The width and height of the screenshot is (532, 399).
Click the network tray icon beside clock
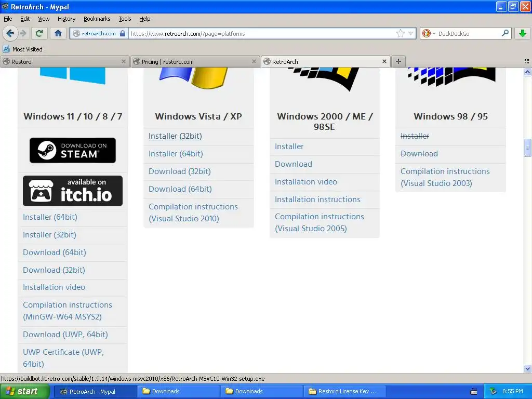[493, 391]
